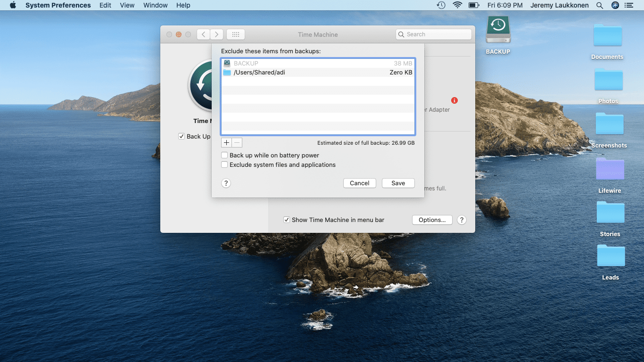Viewport: 644px width, 362px height.
Task: Click the Save button
Action: tap(398, 183)
